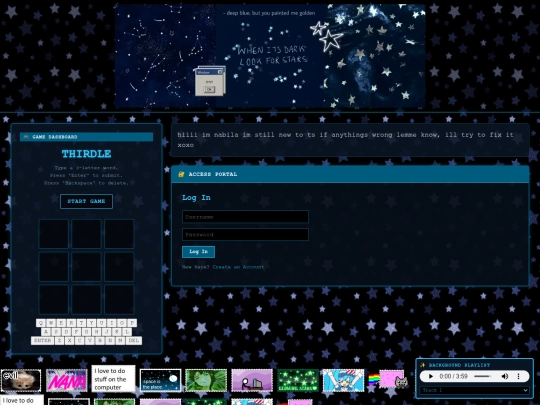Viewport: 540px width, 405px height.
Task: Mute the audio player volume
Action: tap(505, 376)
